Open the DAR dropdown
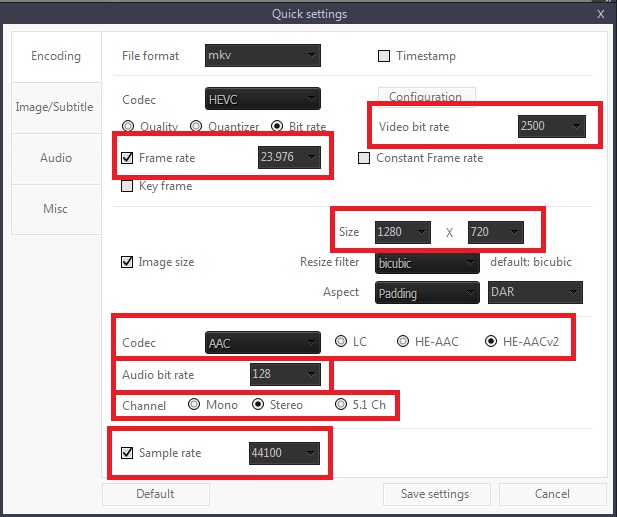Screen dimensions: 617x517 (535, 292)
